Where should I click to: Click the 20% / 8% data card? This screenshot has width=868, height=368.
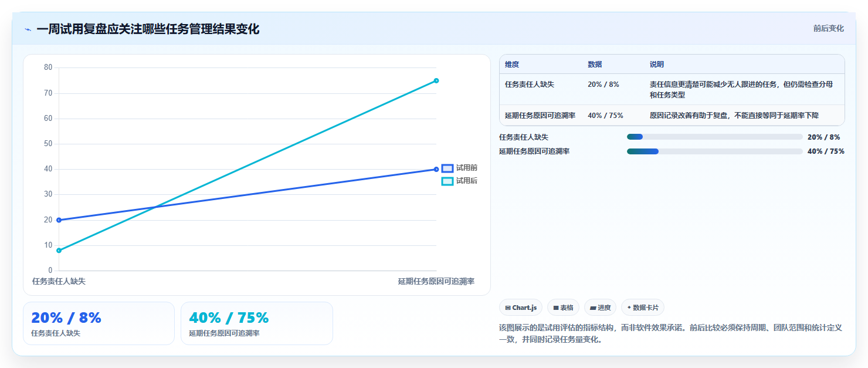point(99,323)
